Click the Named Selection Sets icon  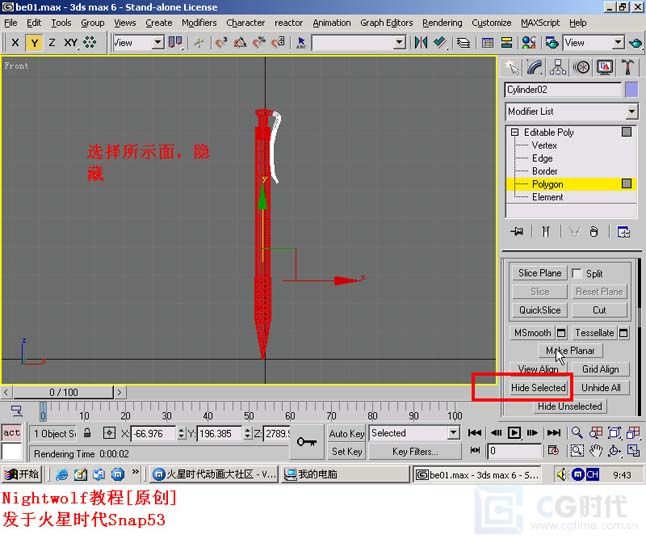pos(301,42)
